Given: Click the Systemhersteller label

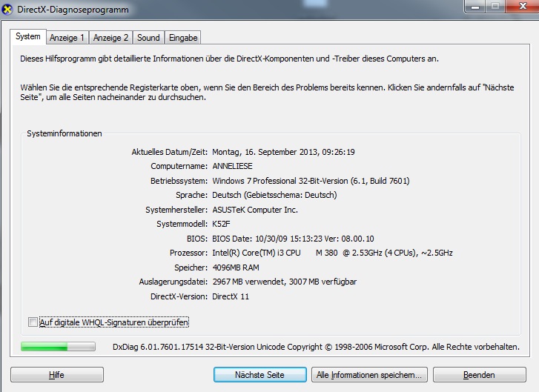Looking at the screenshot, I should [x=176, y=210].
